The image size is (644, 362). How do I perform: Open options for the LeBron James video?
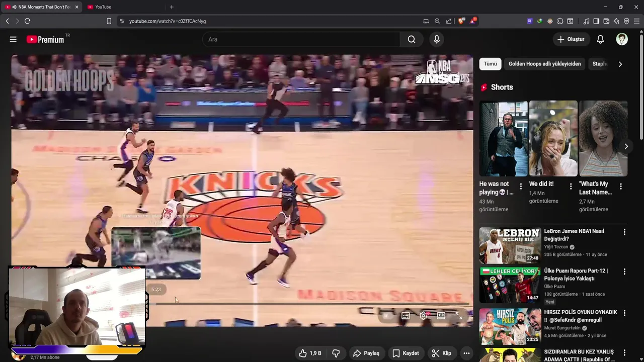624,232
